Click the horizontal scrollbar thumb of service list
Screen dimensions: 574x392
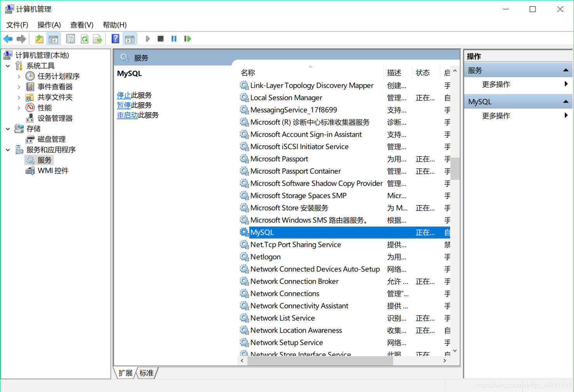coord(320,361)
